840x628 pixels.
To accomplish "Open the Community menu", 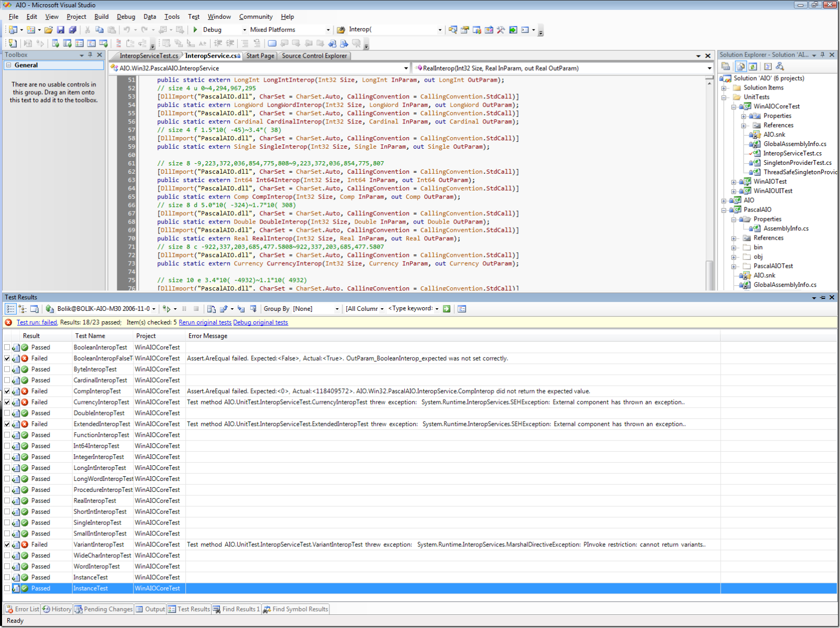I will click(x=256, y=17).
